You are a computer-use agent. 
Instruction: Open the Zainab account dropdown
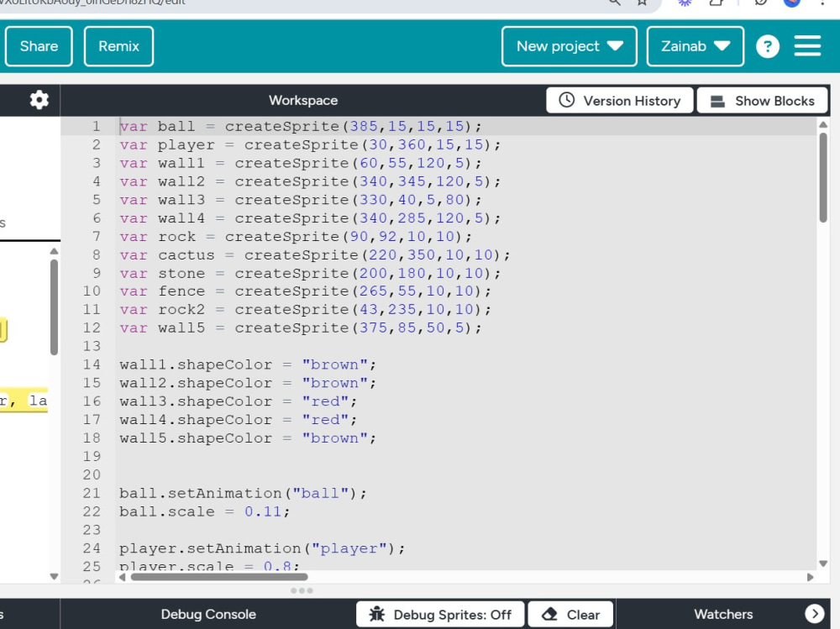point(696,46)
